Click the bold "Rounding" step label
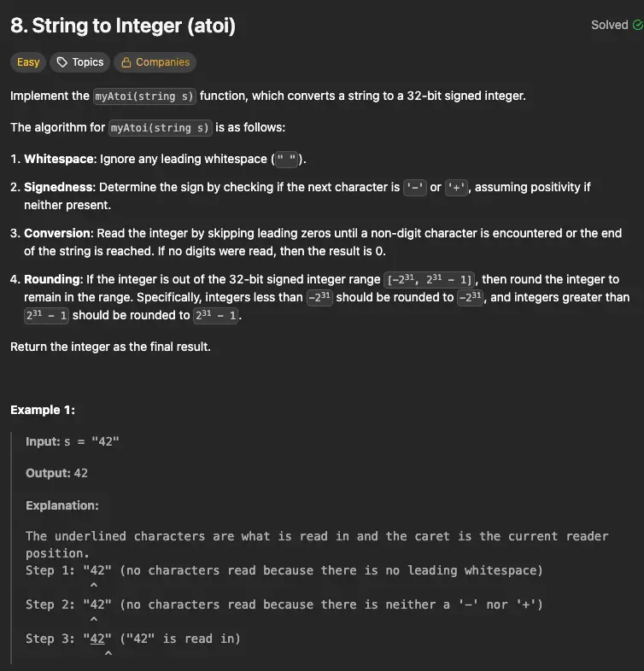 click(54, 279)
